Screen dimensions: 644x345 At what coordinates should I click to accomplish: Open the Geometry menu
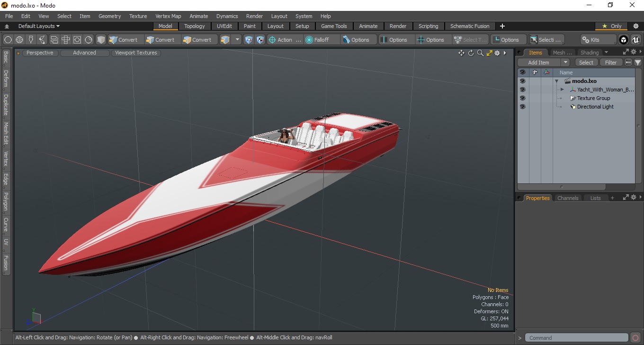[x=109, y=16]
